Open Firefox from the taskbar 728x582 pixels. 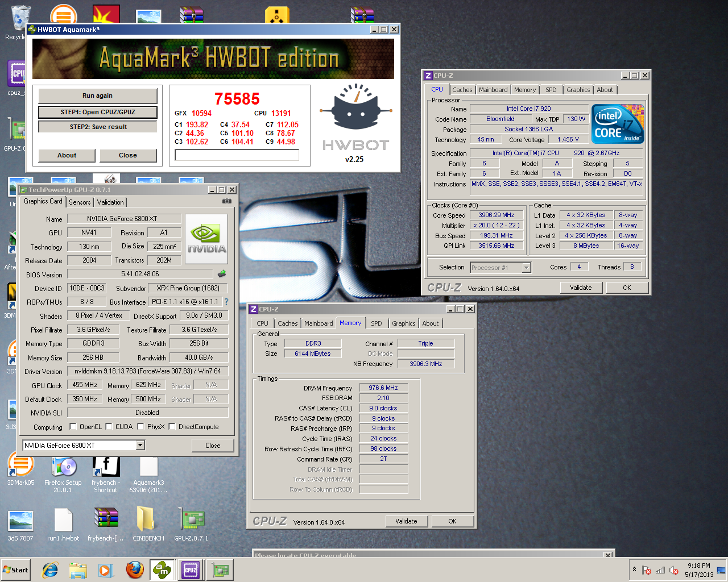[x=135, y=570]
